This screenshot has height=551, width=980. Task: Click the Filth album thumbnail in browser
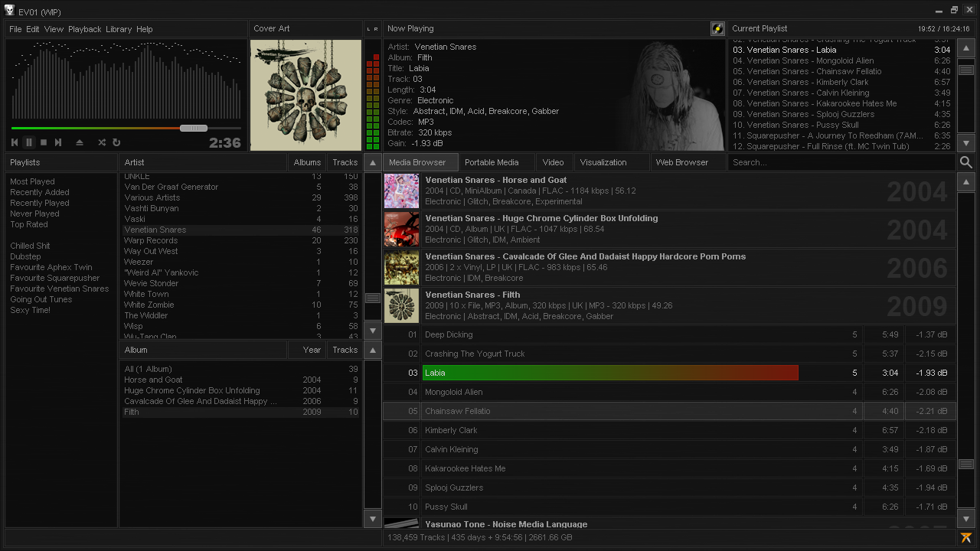tap(401, 306)
